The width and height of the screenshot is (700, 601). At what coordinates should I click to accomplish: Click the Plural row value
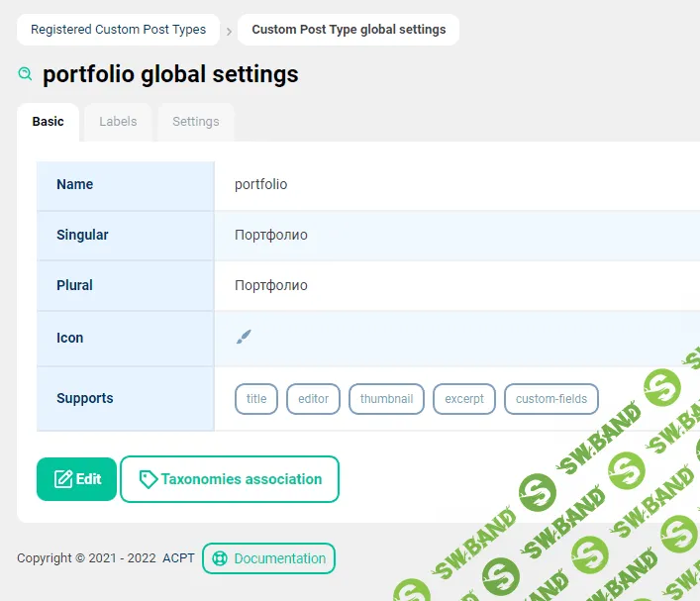pyautogui.click(x=270, y=285)
